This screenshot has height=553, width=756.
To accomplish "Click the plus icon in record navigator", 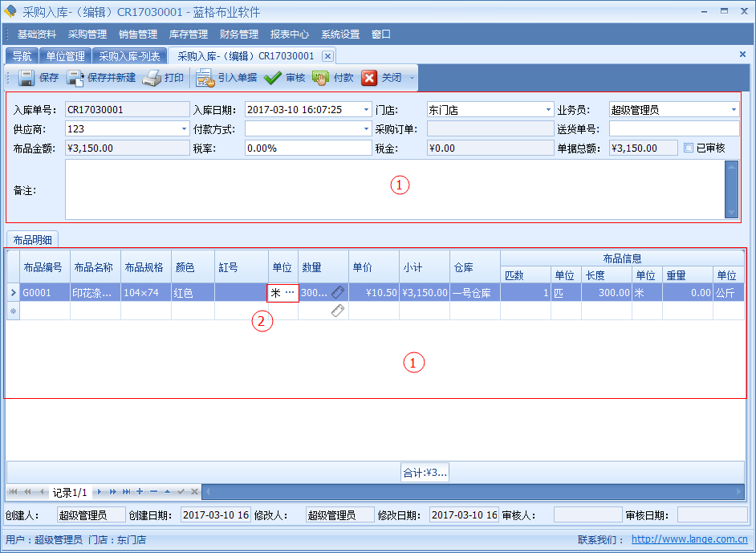I will click(140, 492).
